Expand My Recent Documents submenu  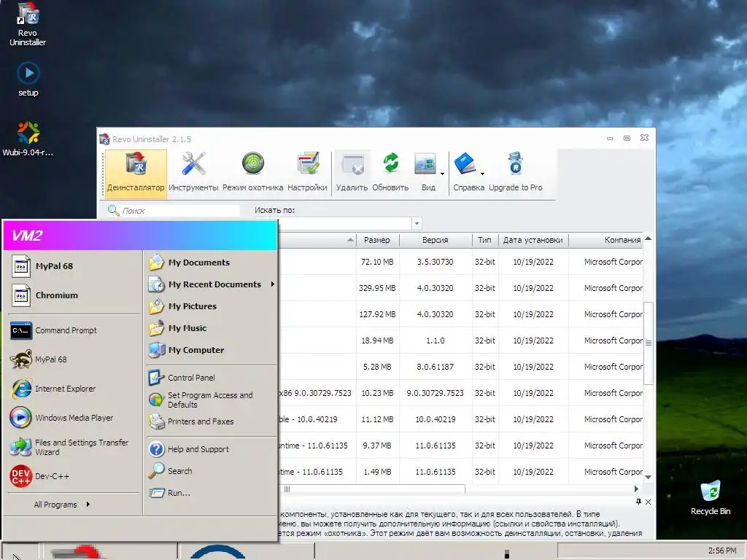coord(211,284)
